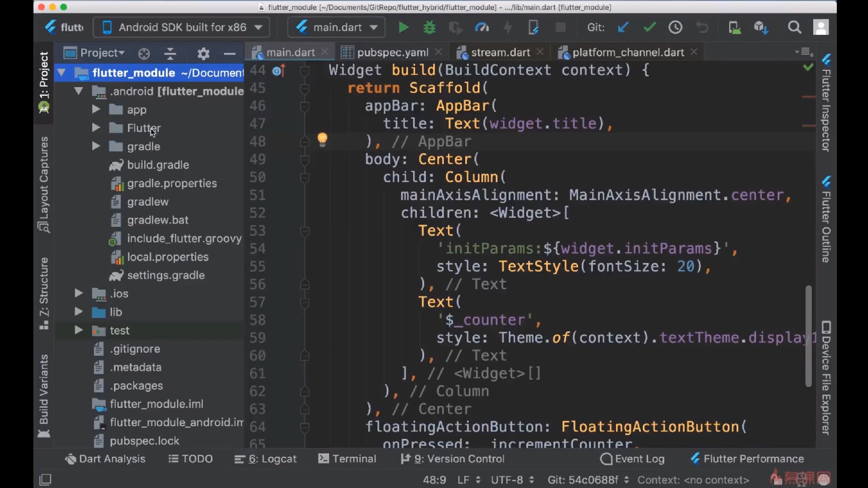
Task: Show hidden editor tabs list icon
Action: click(x=805, y=52)
